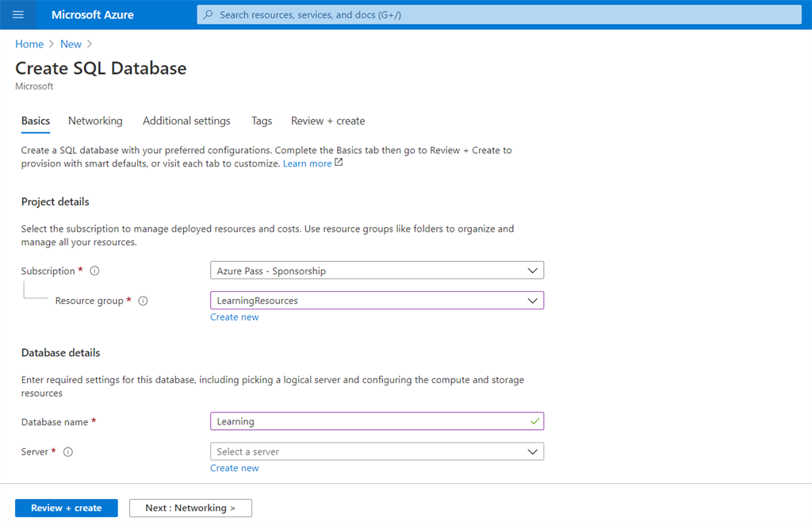Open the Subscription dropdown
This screenshot has width=812, height=522.
tap(534, 270)
